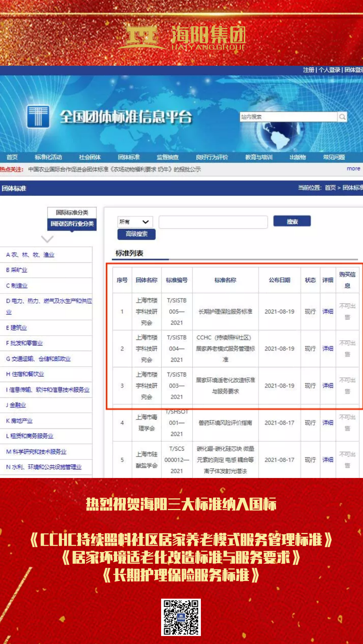The height and width of the screenshot is (644, 363).
Task: Click the grey chevron below classification tabs
Action: (47, 239)
